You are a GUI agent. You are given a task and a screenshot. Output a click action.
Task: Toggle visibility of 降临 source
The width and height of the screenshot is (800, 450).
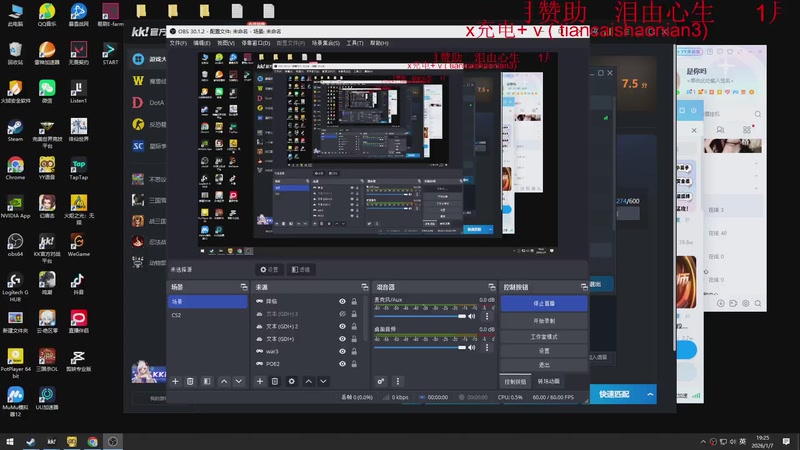342,302
